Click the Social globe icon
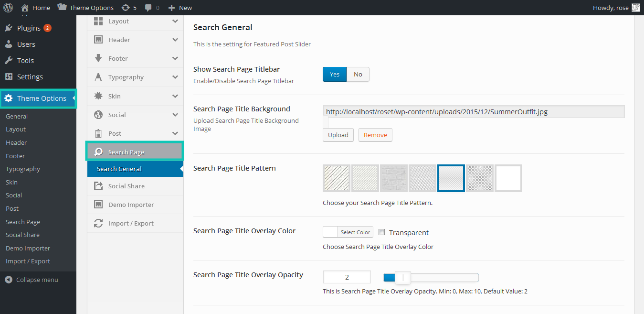644x314 pixels. tap(98, 115)
